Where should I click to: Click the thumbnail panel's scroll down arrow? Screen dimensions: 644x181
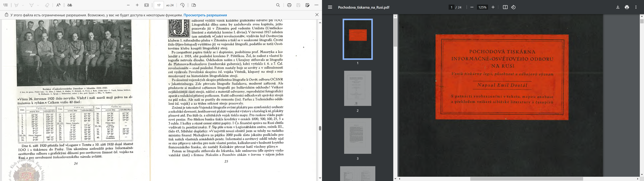pos(395,178)
